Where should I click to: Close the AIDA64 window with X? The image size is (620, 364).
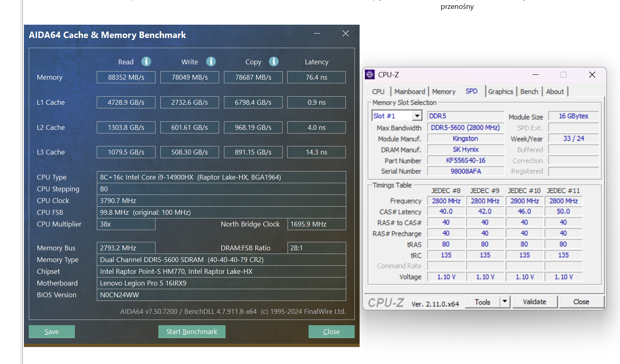point(345,34)
